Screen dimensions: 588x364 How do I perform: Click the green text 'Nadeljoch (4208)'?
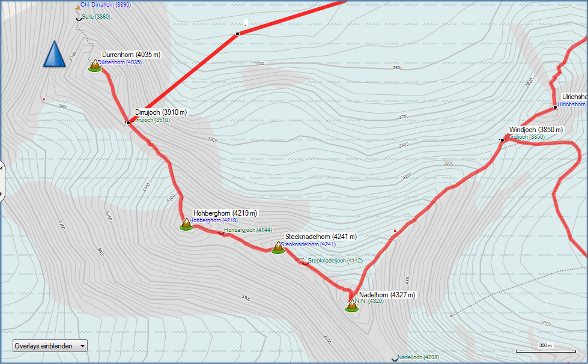tap(418, 357)
